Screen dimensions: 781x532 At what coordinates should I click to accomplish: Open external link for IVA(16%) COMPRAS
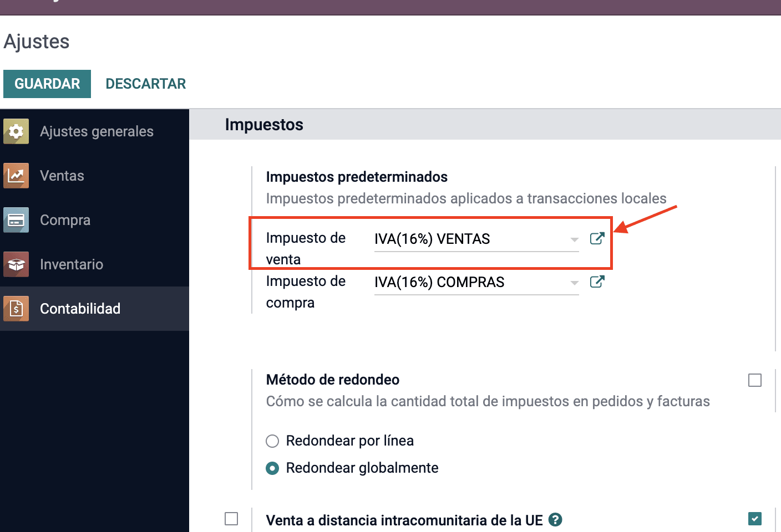tap(597, 282)
